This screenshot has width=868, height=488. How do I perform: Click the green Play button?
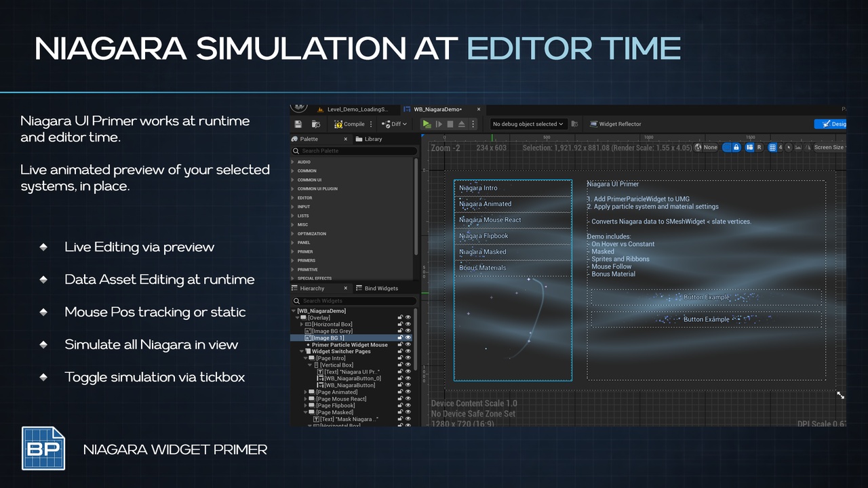point(427,124)
